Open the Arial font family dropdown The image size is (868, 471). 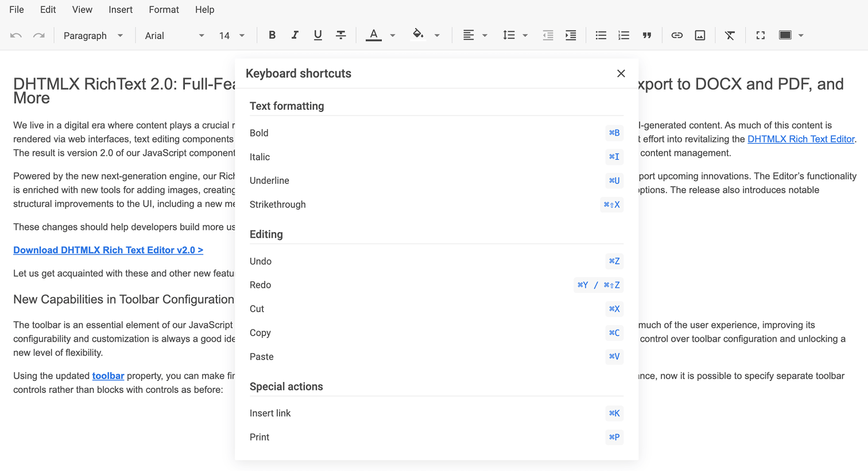pyautogui.click(x=175, y=36)
